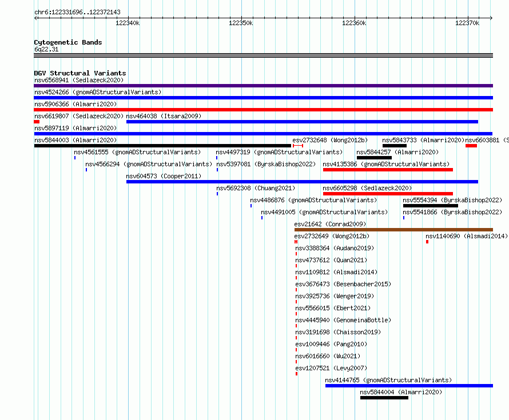The image size is (509, 420).
Task: Open the nsv5566015 (Ebert2021) label
Action: pyautogui.click(x=333, y=308)
